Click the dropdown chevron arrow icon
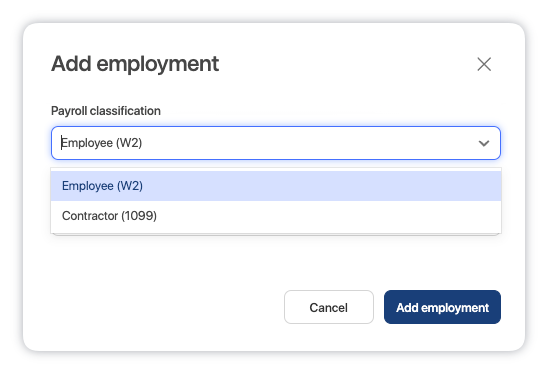The width and height of the screenshot is (548, 374). (x=484, y=143)
